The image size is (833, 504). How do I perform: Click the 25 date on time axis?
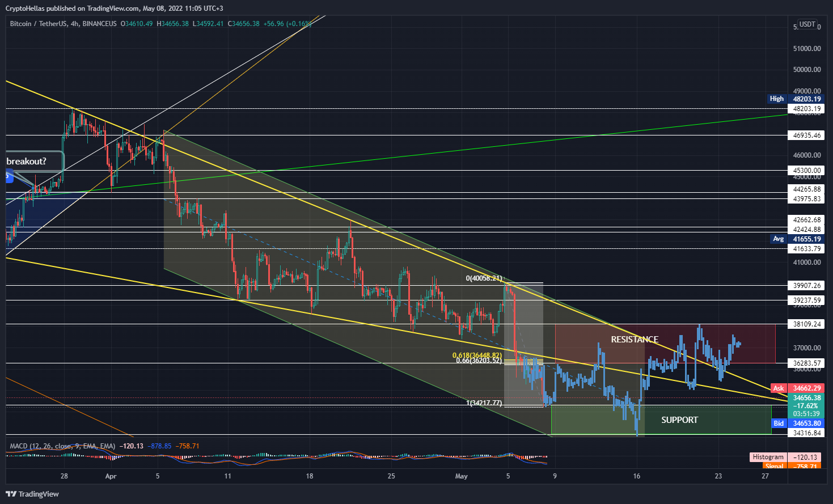pyautogui.click(x=391, y=476)
